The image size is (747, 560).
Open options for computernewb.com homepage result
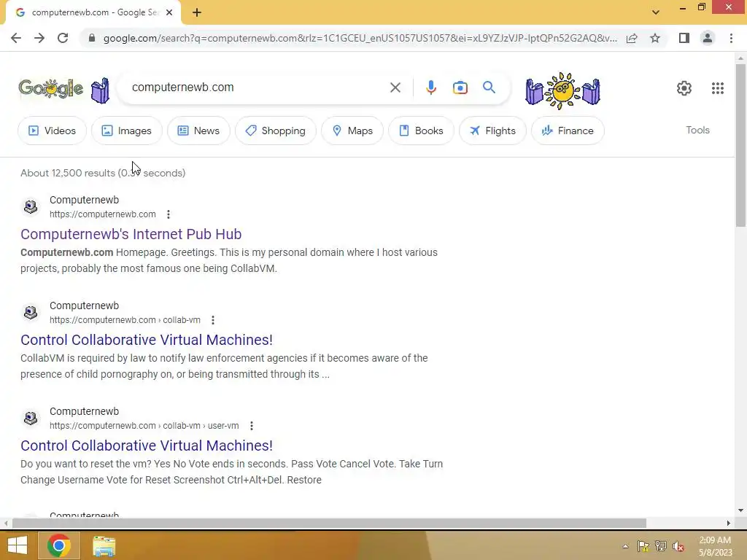coord(169,214)
